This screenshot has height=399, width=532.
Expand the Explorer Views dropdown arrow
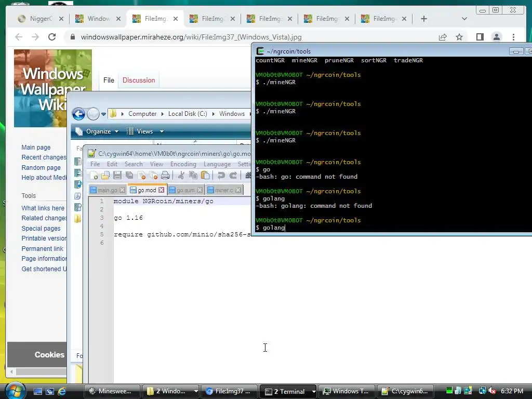pos(162,131)
